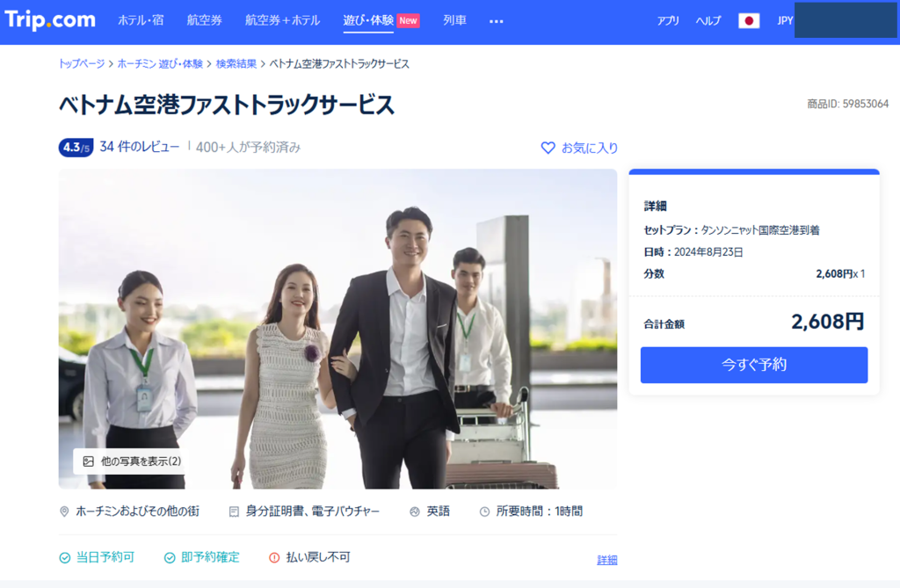Click the non-refundable warning icon
Viewport: 900px width, 588px height.
tap(273, 557)
